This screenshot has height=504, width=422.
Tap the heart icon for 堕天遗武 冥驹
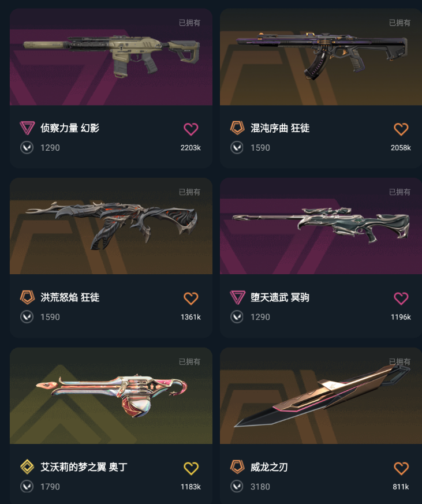(x=401, y=298)
